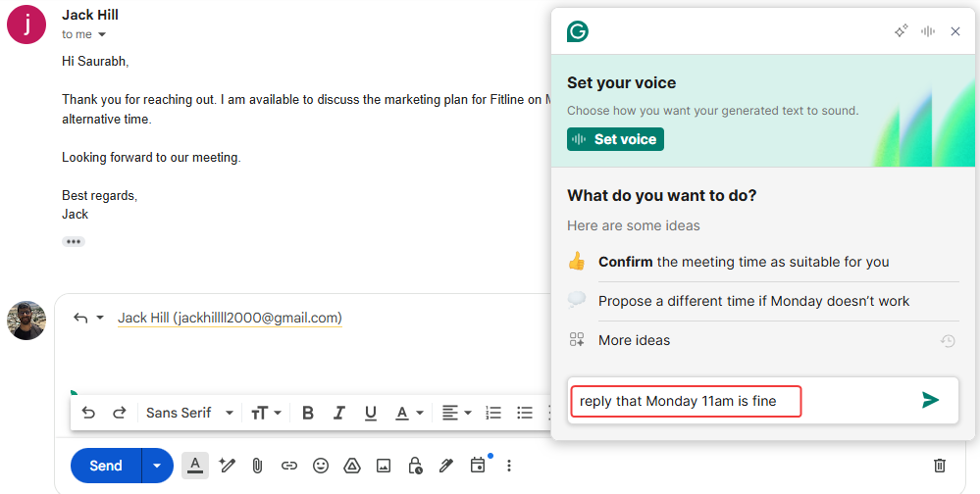This screenshot has width=980, height=494.
Task: Open the Grammarly prompt history icon
Action: click(x=948, y=341)
